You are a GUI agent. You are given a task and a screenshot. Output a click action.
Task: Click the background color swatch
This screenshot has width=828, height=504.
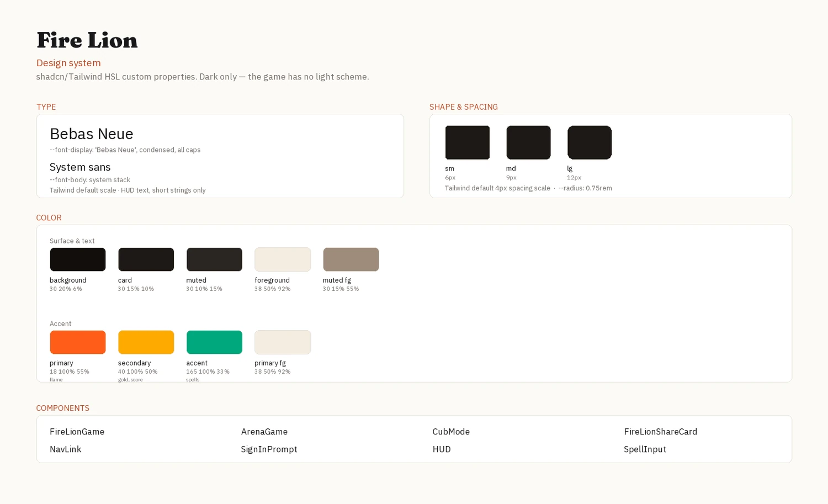click(x=78, y=259)
